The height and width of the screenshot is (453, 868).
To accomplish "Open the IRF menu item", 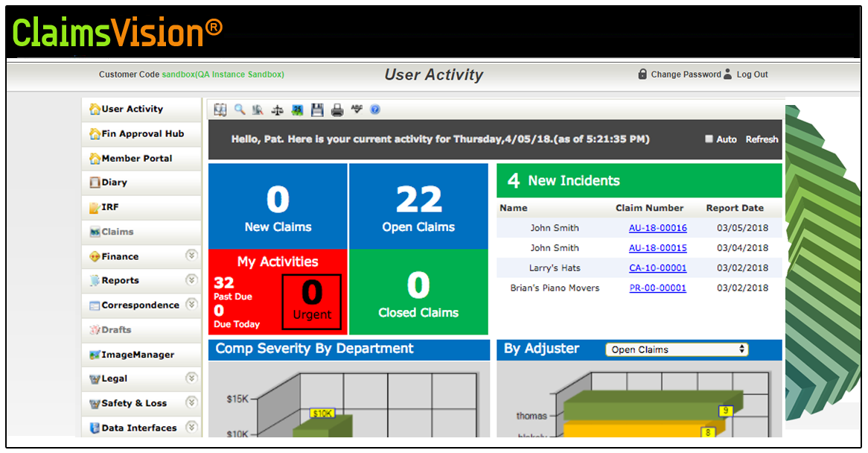I will (141, 207).
